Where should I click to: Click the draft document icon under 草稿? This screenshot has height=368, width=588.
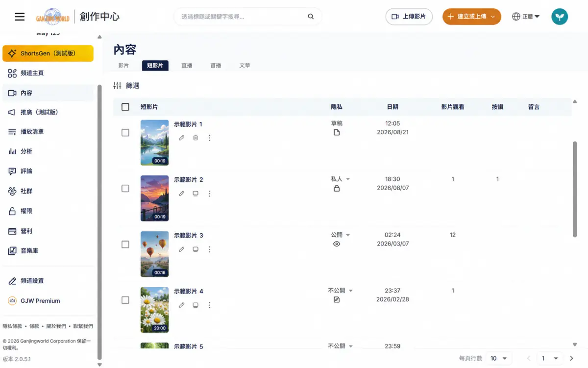click(x=337, y=132)
